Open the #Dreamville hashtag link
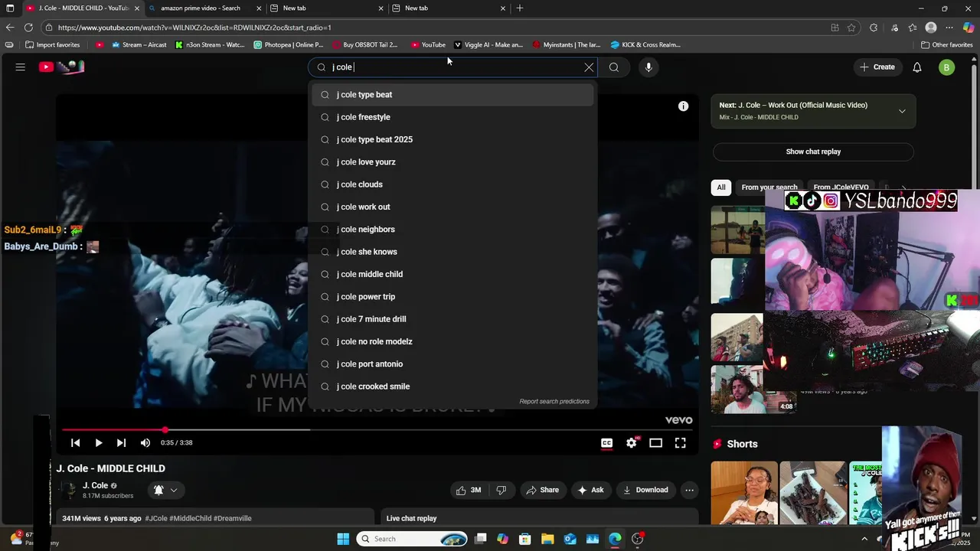This screenshot has height=551, width=980. (x=233, y=519)
